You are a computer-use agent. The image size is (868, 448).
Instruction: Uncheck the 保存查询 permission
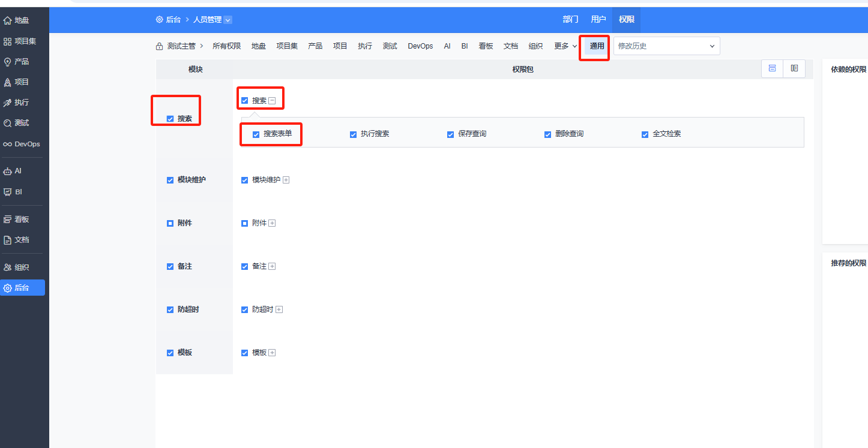pyautogui.click(x=450, y=134)
